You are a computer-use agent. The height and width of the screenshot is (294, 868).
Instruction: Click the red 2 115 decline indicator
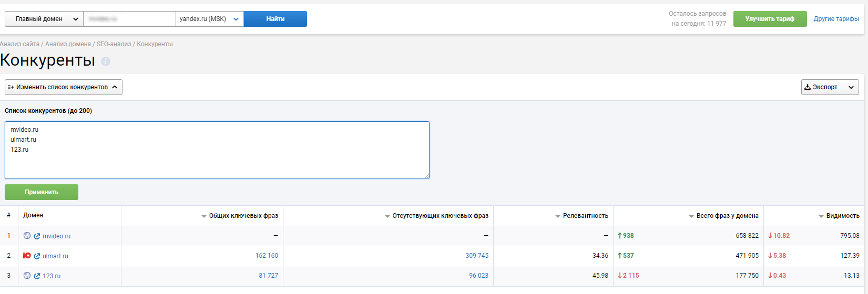(628, 276)
